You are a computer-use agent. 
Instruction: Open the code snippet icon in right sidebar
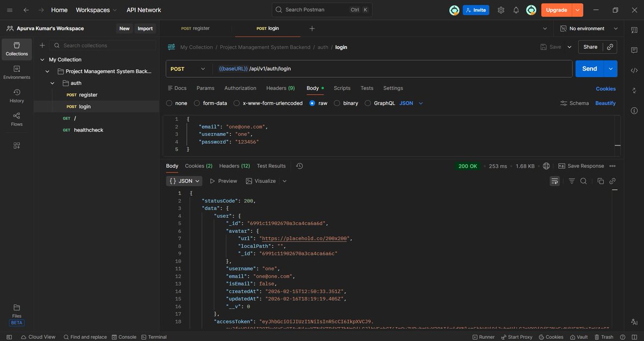(x=634, y=70)
